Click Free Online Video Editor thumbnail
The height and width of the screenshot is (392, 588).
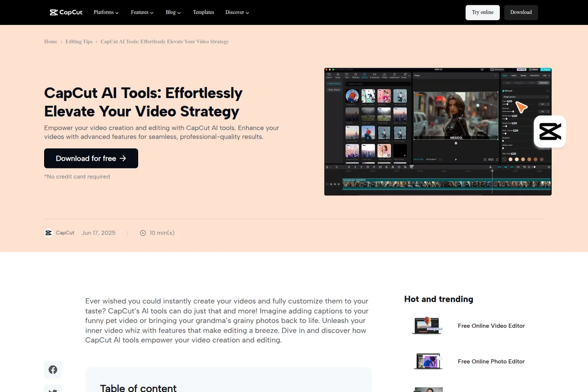[x=428, y=326]
